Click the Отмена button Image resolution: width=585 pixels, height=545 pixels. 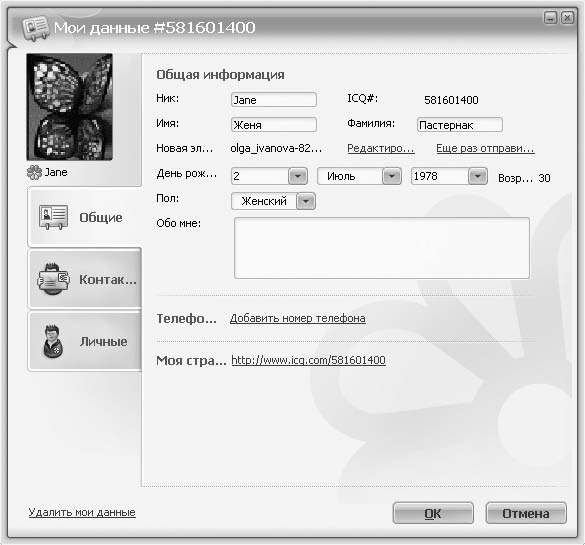coord(526,513)
